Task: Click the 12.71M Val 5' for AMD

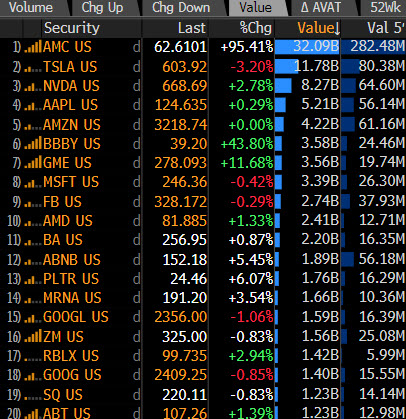Action: pos(382,220)
